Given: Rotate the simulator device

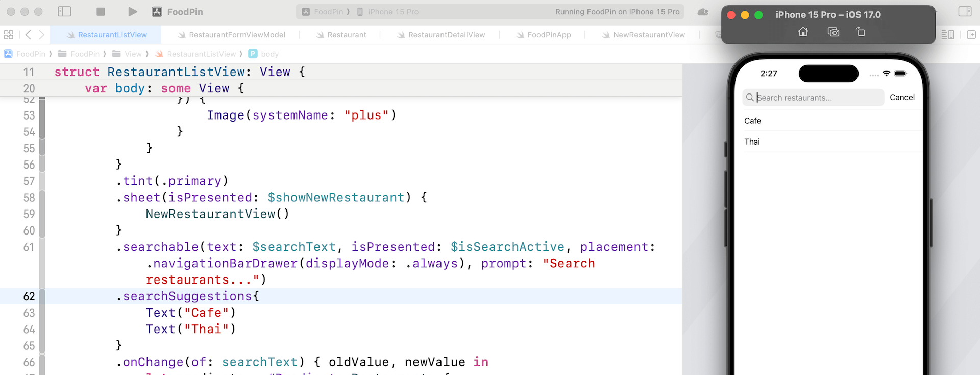Looking at the screenshot, I should click(x=861, y=32).
